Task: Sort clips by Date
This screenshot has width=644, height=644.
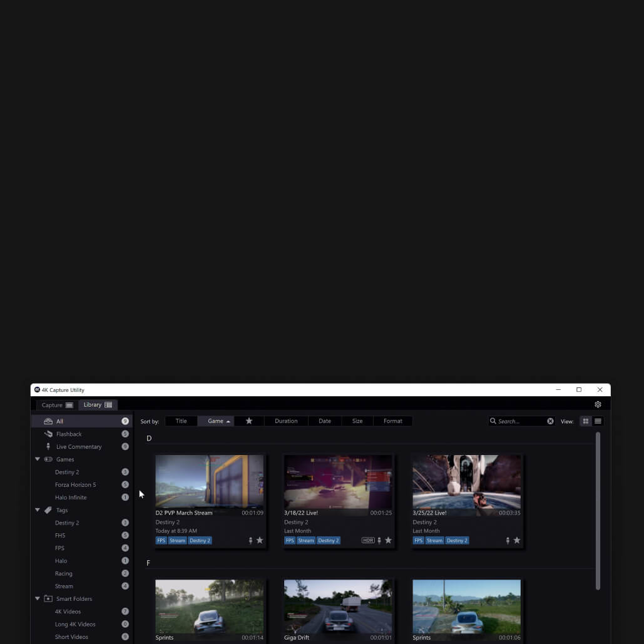Action: point(324,421)
